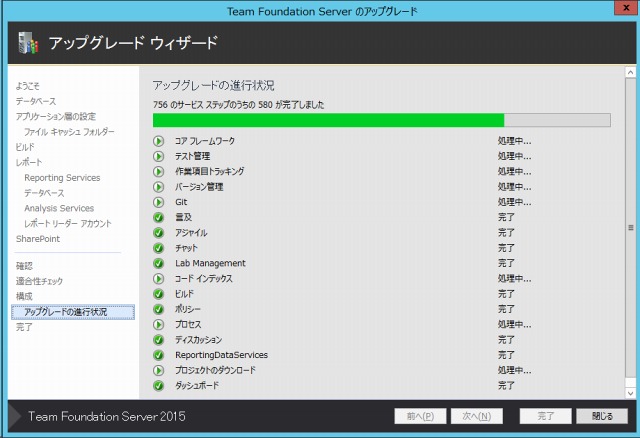Select レポート in the wizard sidebar
Image resolution: width=640 pixels, height=438 pixels.
(x=29, y=162)
